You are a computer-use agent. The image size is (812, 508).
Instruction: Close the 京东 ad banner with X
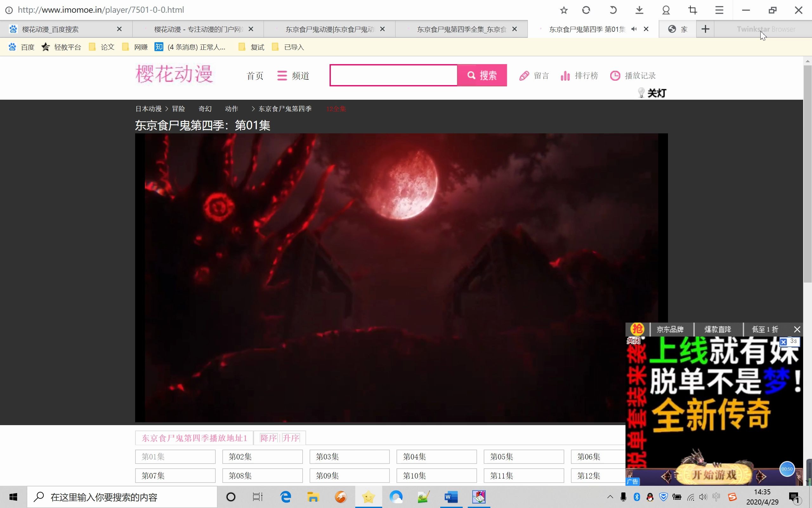(x=797, y=329)
